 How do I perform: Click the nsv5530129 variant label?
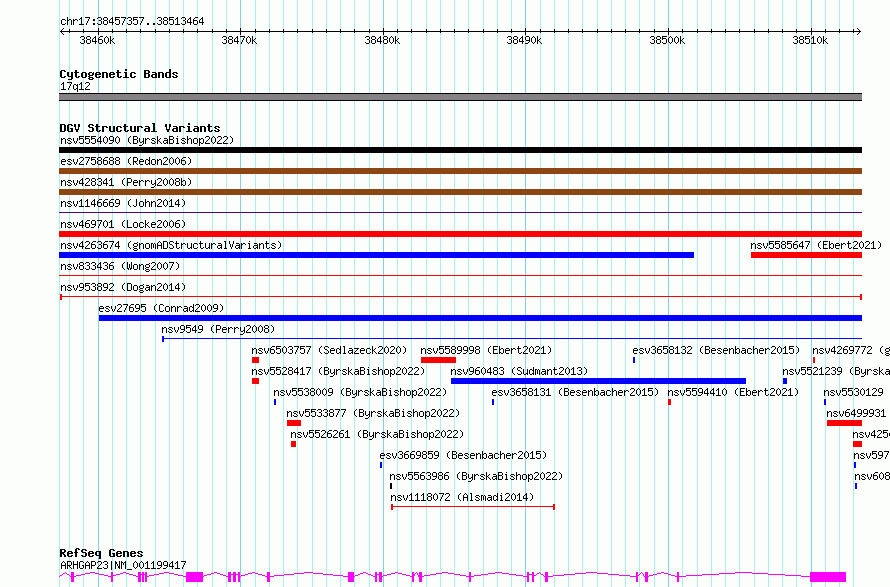pyautogui.click(x=853, y=392)
